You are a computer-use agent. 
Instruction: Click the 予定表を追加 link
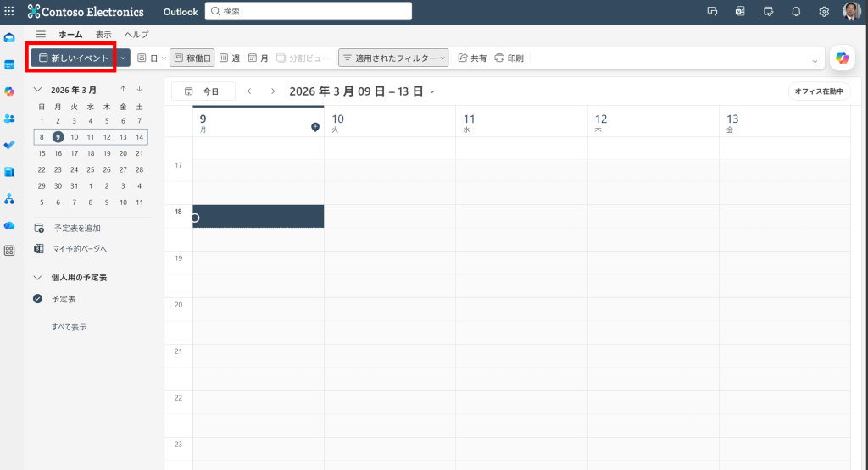(x=77, y=228)
